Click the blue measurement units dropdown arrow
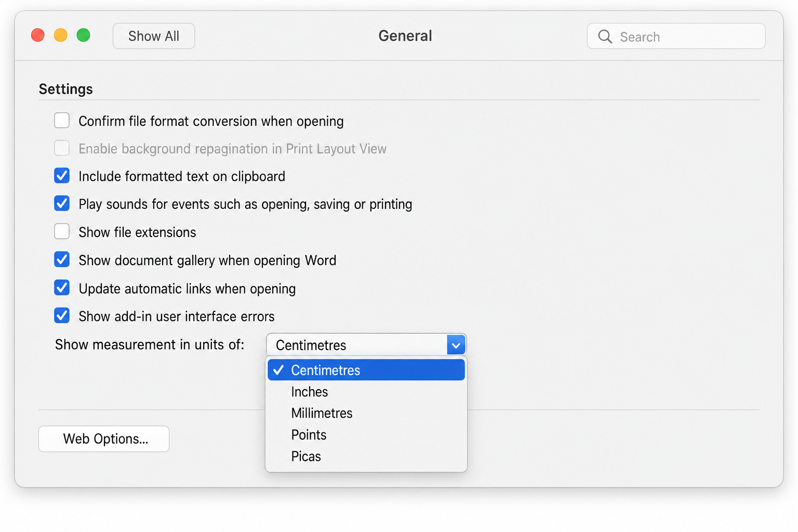The width and height of the screenshot is (798, 532). tap(456, 345)
